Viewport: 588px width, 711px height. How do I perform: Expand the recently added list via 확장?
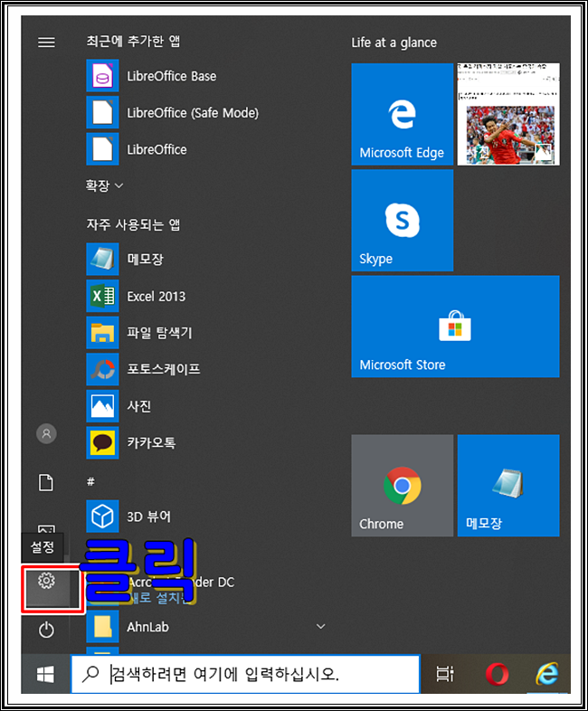click(104, 185)
